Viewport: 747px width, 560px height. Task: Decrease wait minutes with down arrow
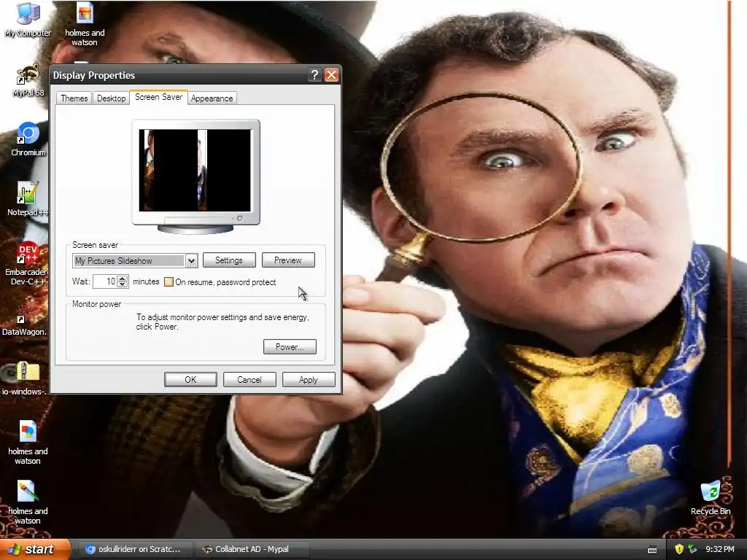click(123, 285)
